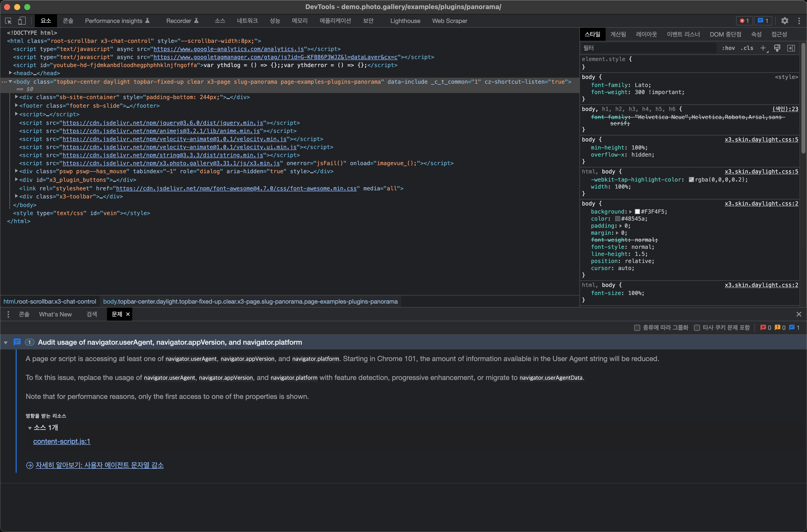807x532 pixels.
Task: Add new style rule plus icon
Action: 763,48
